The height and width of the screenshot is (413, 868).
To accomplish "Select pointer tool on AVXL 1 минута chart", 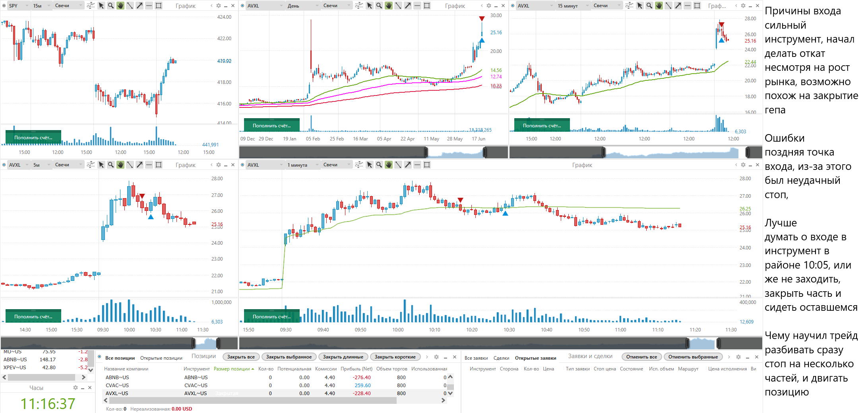I will 370,165.
